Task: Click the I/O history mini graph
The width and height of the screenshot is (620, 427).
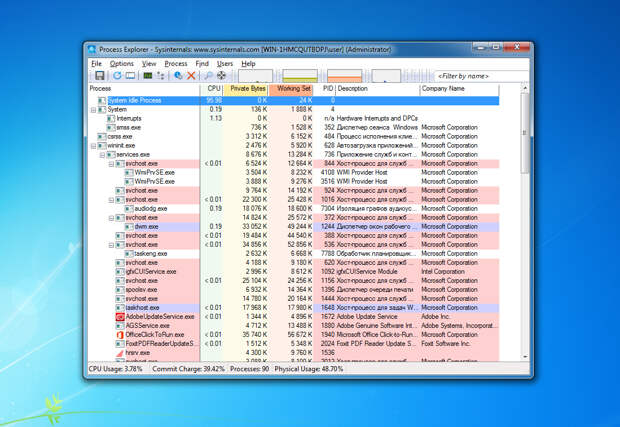Action: coord(386,76)
